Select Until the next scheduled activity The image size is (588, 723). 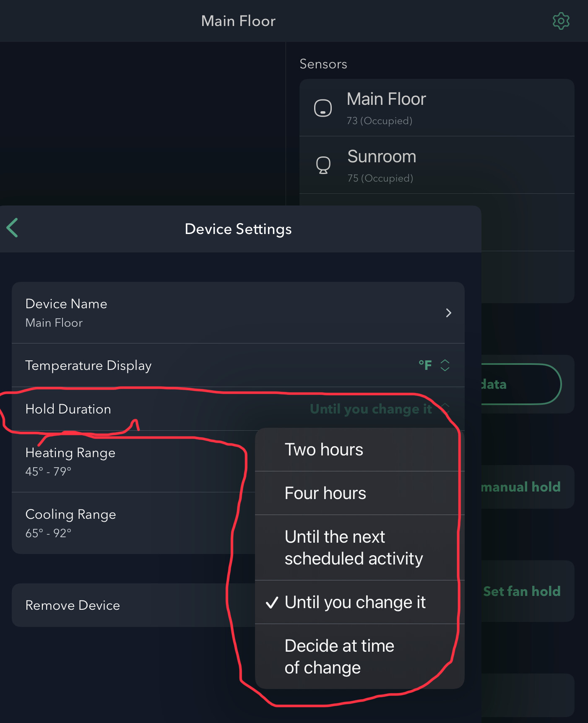click(354, 548)
